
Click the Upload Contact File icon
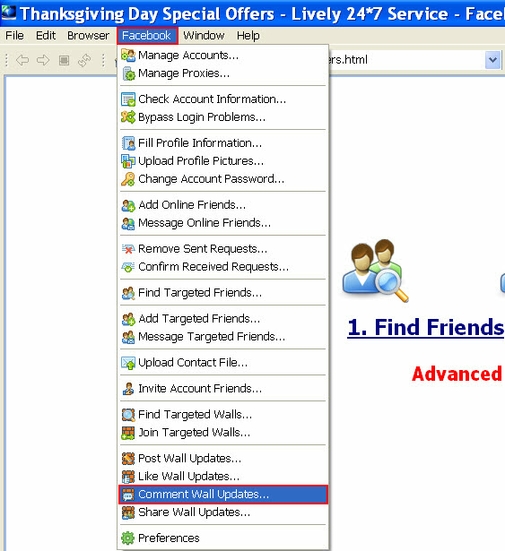[x=128, y=363]
